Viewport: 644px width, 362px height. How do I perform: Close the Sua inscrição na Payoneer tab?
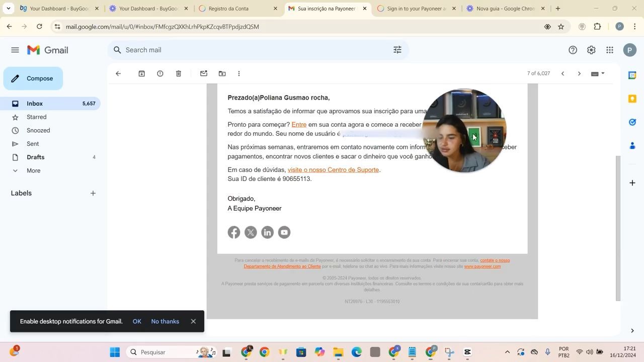pyautogui.click(x=365, y=9)
